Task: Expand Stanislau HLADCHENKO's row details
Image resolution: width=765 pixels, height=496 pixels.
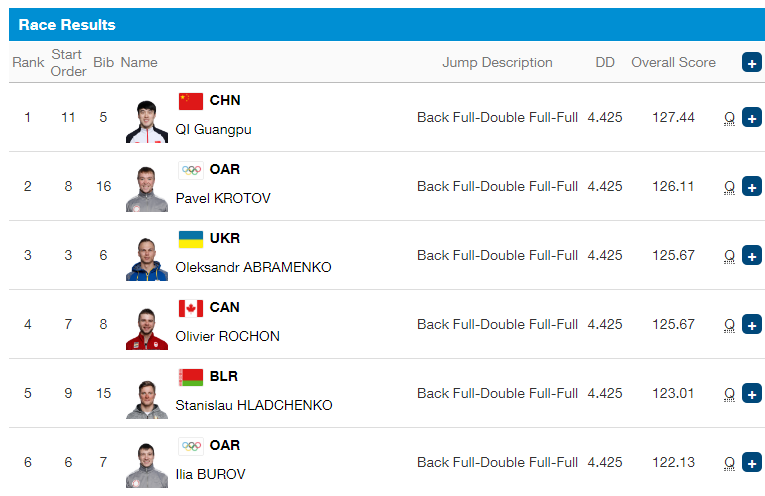Action: (x=751, y=394)
